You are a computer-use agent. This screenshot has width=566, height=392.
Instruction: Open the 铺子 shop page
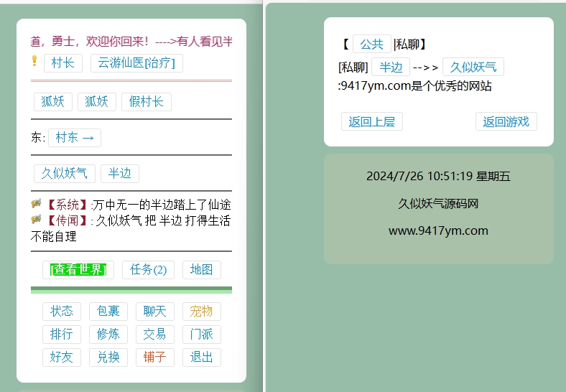(x=155, y=358)
